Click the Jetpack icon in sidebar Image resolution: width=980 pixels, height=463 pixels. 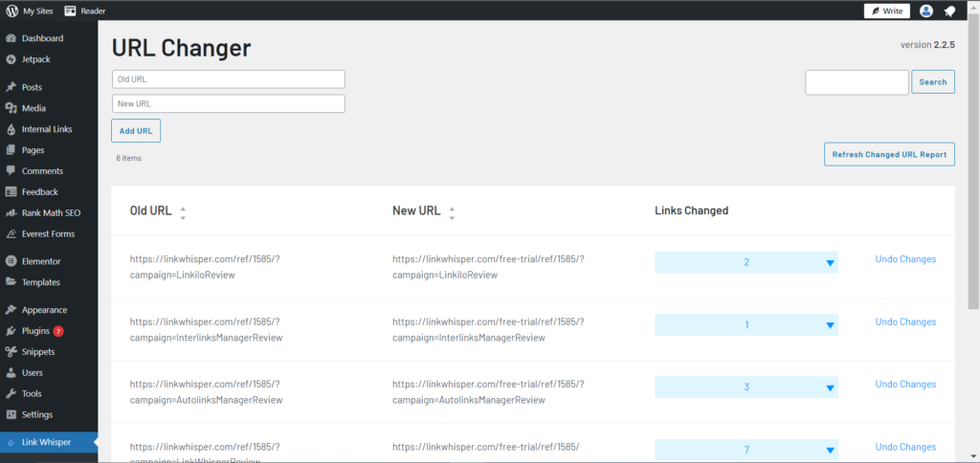pos(11,59)
